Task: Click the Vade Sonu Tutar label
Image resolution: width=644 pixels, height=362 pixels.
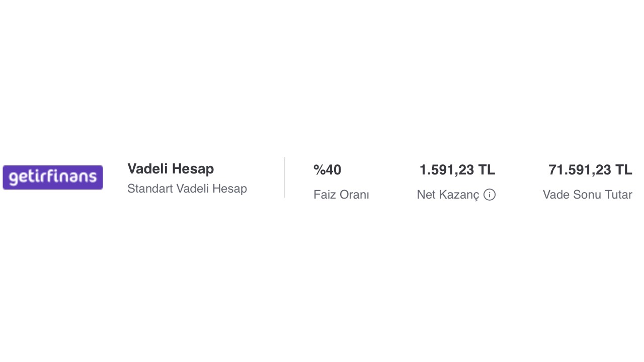Action: click(587, 195)
